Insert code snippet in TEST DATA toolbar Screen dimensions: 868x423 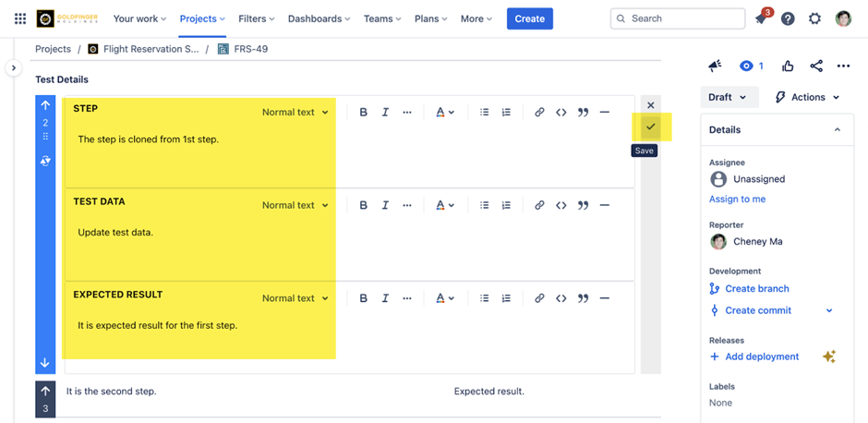[561, 205]
